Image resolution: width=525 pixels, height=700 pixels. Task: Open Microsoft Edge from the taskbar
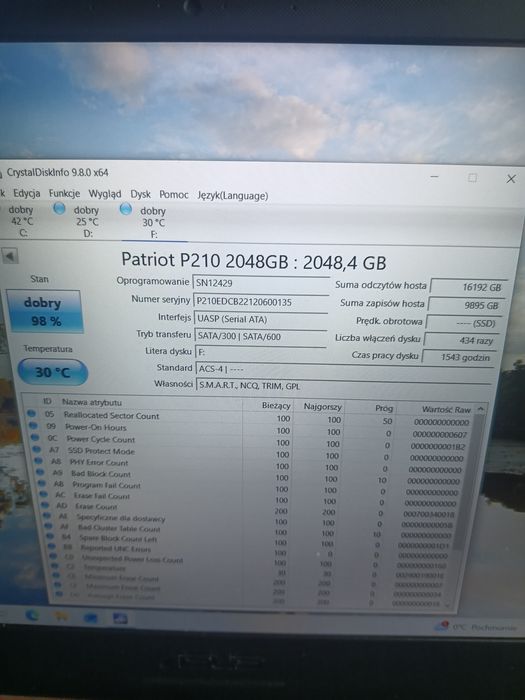click(x=32, y=616)
